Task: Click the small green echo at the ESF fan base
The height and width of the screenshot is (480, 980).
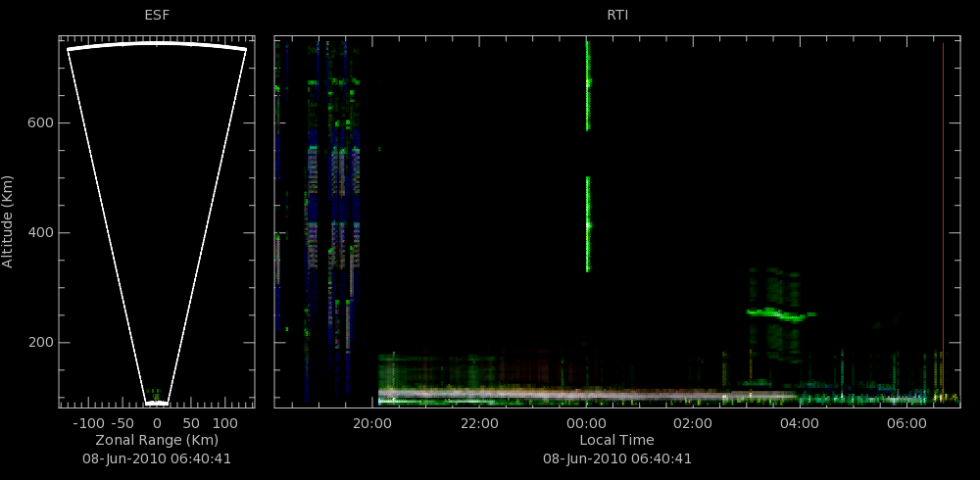Action: coord(156,395)
